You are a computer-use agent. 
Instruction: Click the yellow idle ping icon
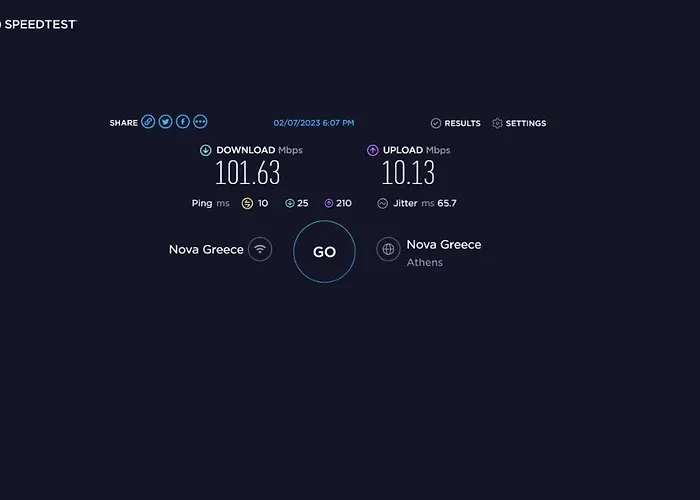point(247,204)
